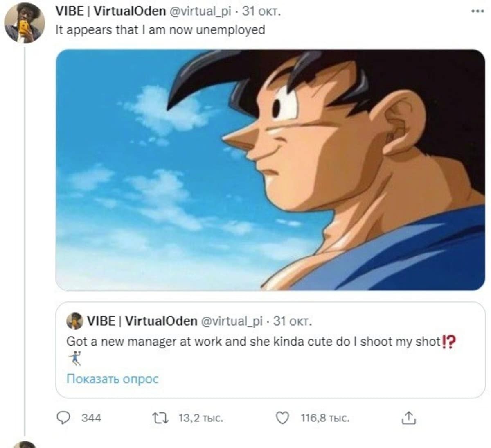Click the share upload icon
Viewport: 491px width, 448px height.
pos(408,418)
